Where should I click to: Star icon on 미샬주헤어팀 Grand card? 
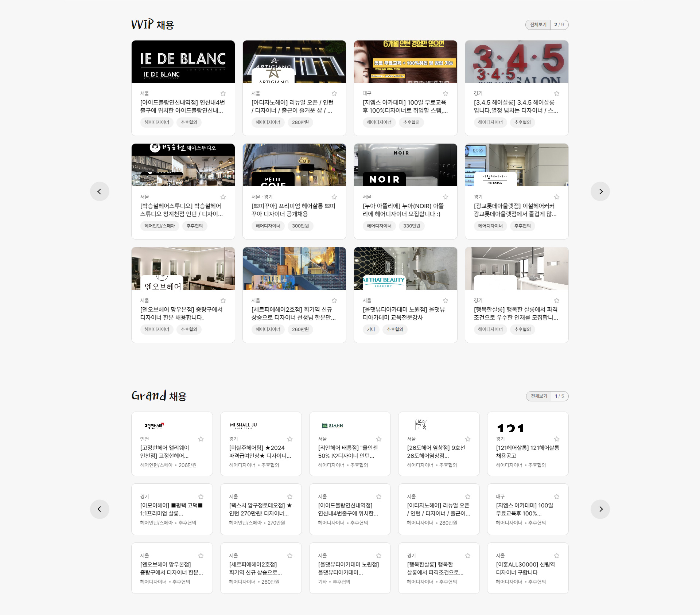point(290,439)
